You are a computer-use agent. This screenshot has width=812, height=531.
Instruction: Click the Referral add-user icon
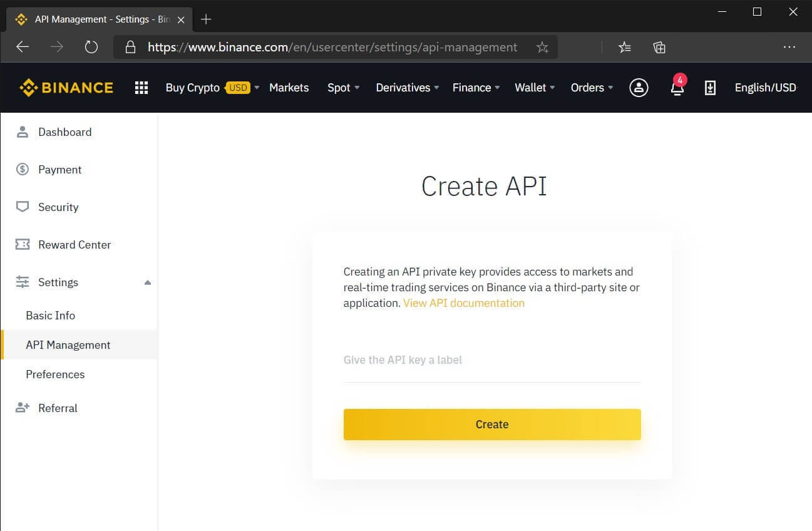pyautogui.click(x=22, y=408)
